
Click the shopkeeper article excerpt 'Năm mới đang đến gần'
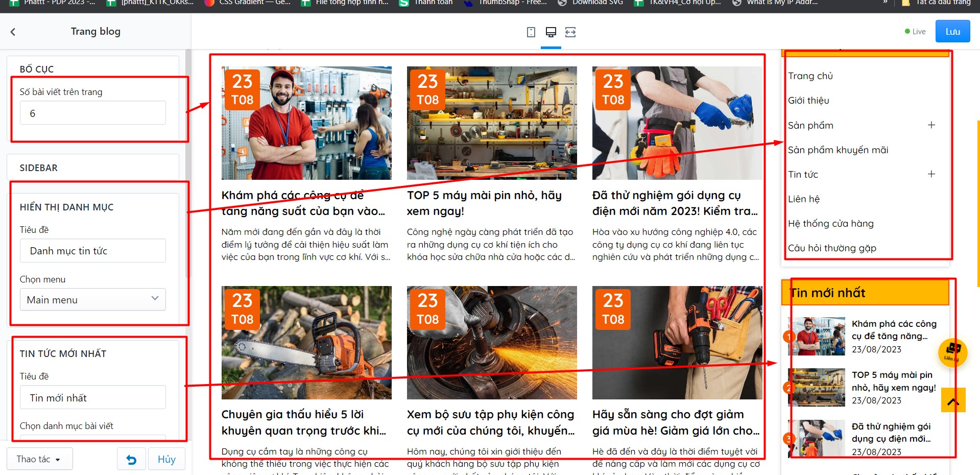[x=306, y=245]
